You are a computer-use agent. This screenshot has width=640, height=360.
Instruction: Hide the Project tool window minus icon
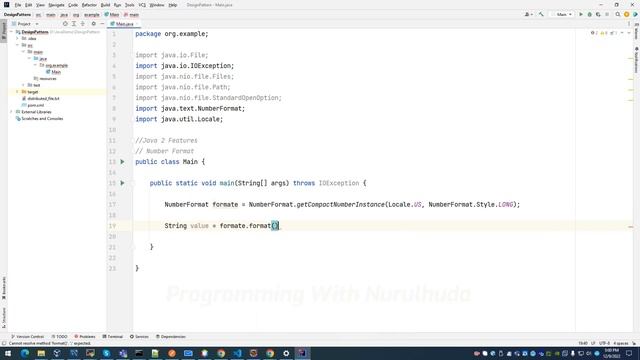102,24
